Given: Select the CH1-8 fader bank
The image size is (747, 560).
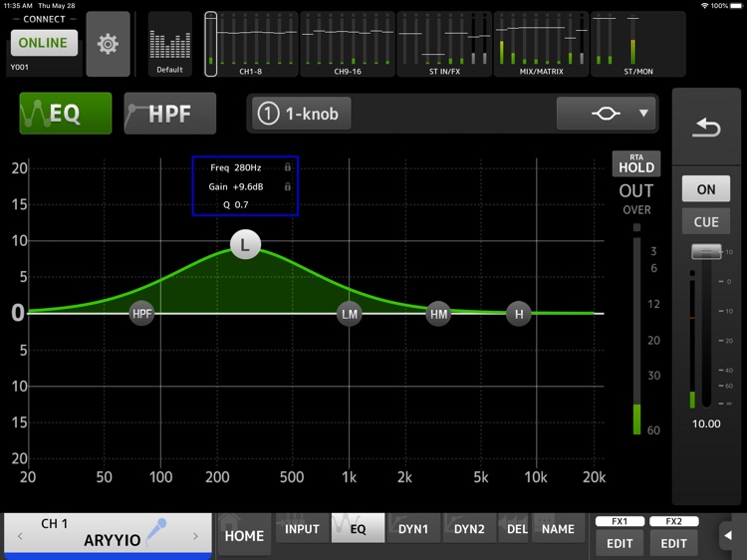Looking at the screenshot, I should tap(251, 44).
